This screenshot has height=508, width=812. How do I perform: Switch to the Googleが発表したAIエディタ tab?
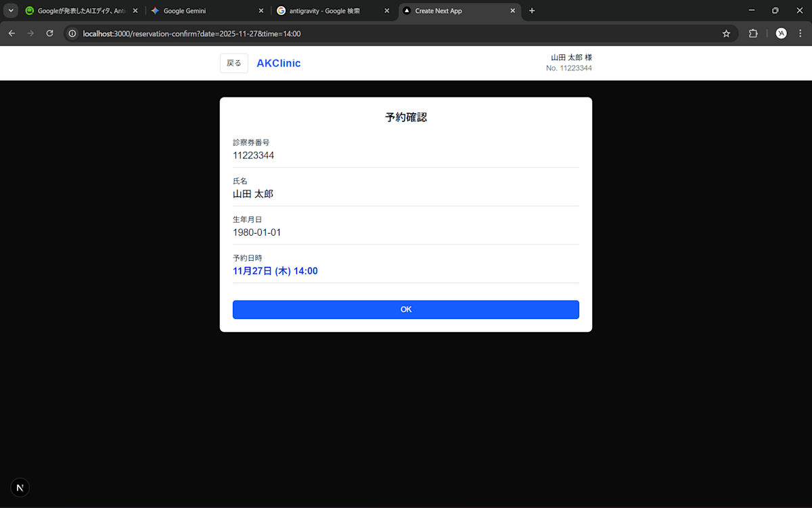point(81,11)
